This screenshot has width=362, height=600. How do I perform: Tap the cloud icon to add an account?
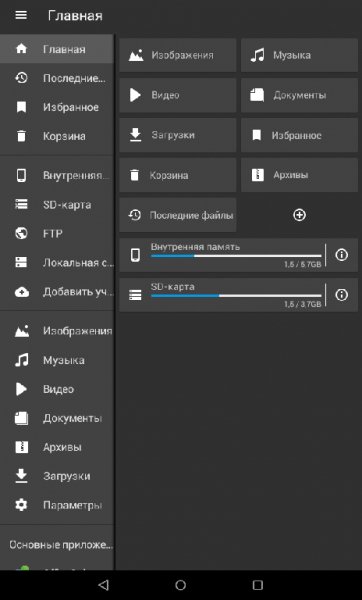click(21, 292)
